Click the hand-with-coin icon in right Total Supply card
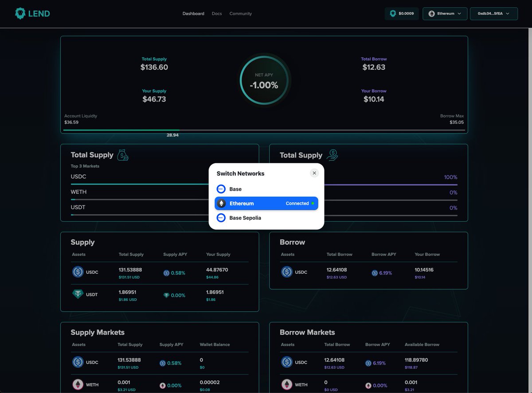Viewport: 532px width, 393px height. pyautogui.click(x=332, y=155)
